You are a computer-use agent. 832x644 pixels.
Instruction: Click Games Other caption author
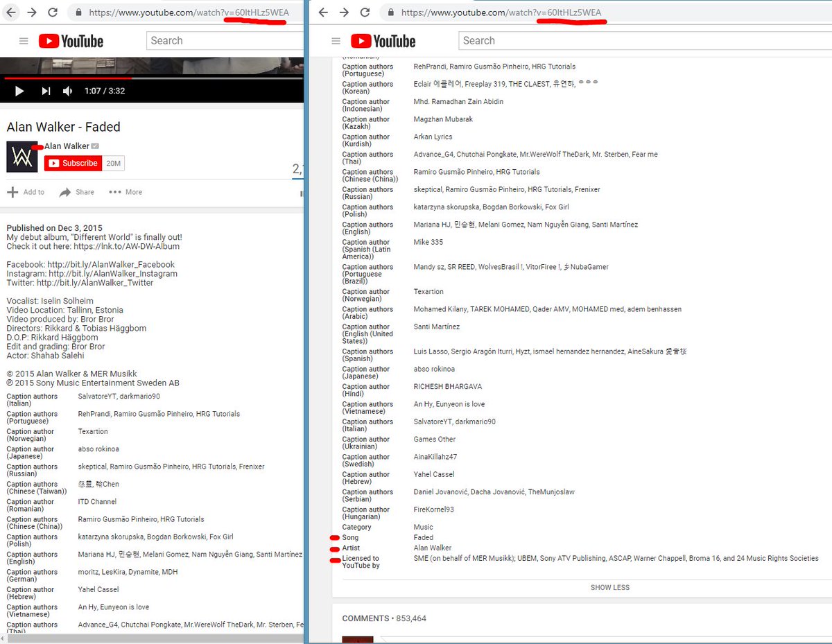click(x=435, y=439)
